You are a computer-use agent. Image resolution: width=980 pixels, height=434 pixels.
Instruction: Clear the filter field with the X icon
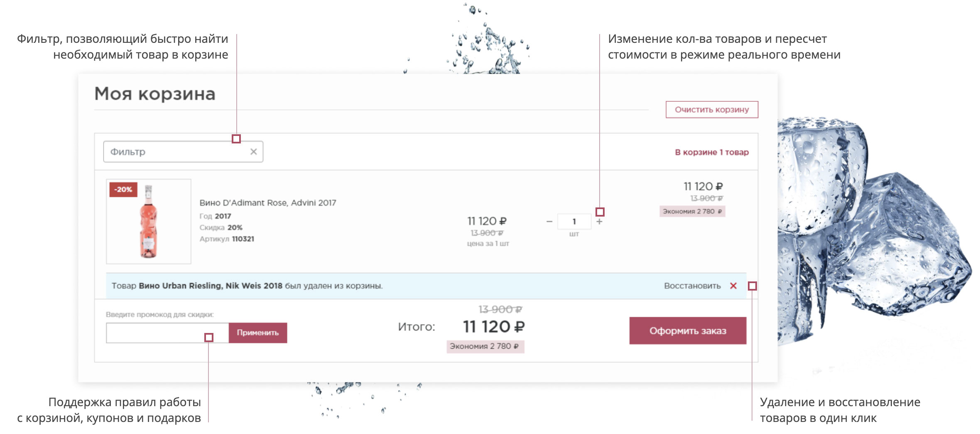click(x=253, y=152)
